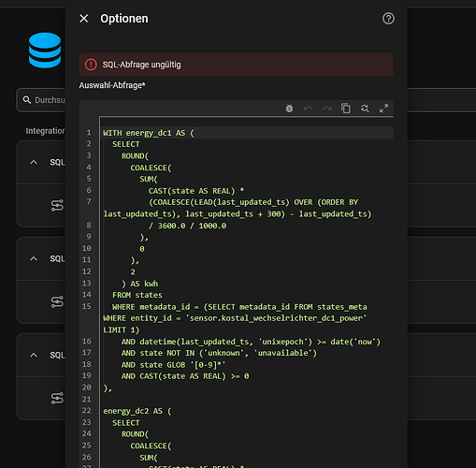The image size is (476, 468).
Task: Click the 'FROM states' line
Action: [x=137, y=295]
